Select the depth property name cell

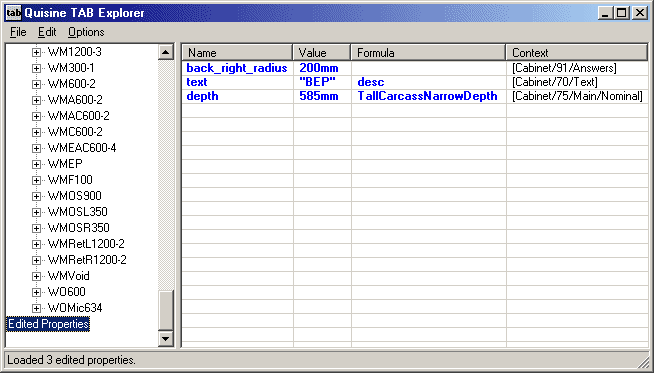[x=238, y=96]
